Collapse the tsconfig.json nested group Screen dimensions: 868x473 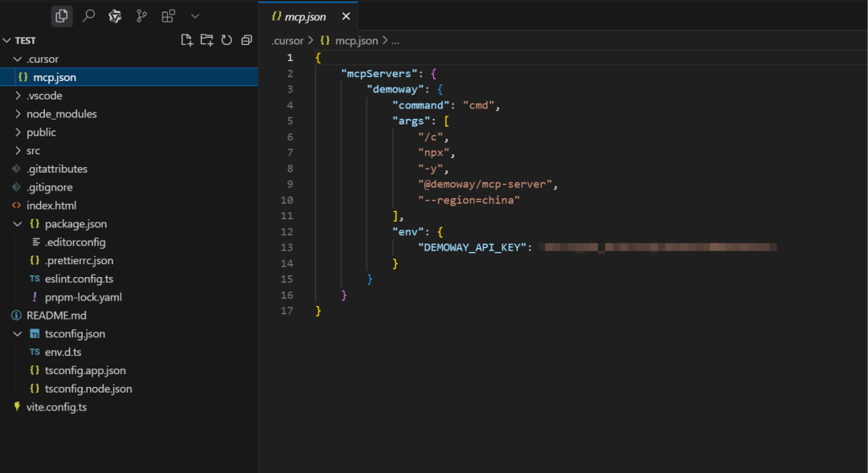point(18,334)
